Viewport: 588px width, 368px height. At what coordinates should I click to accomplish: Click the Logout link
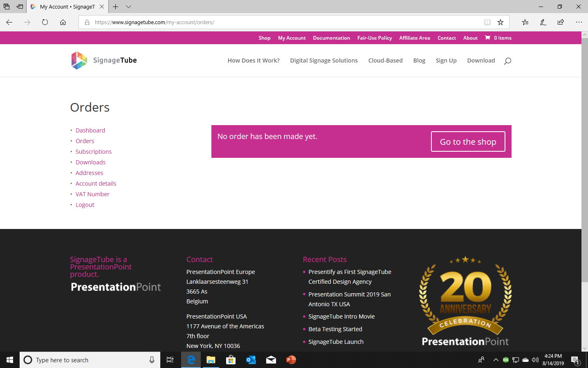(85, 205)
